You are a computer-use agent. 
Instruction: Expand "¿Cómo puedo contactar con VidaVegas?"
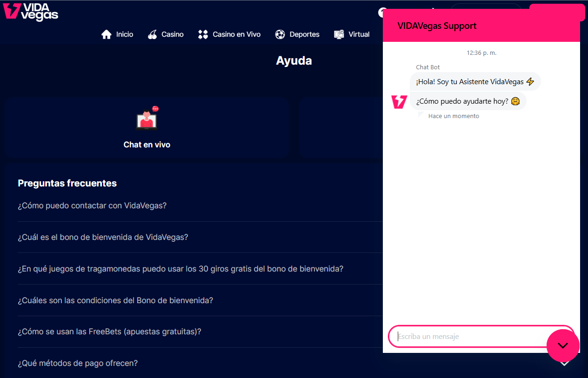[x=92, y=206]
